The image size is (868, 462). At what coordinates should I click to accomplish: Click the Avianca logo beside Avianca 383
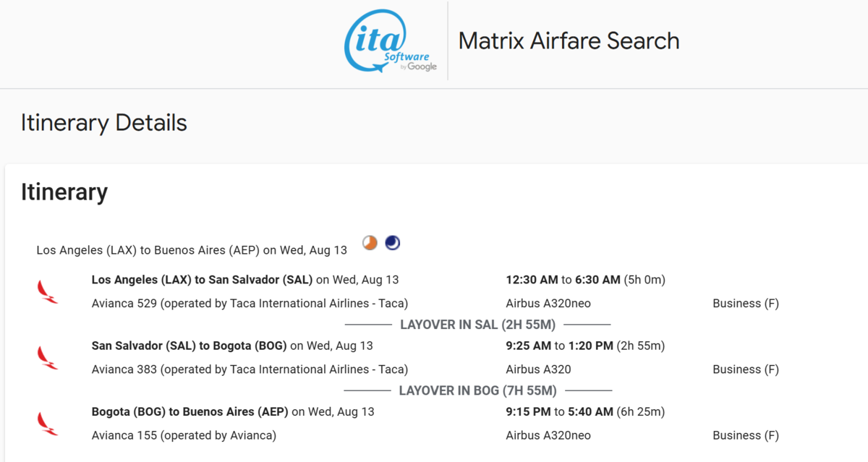[x=48, y=357]
